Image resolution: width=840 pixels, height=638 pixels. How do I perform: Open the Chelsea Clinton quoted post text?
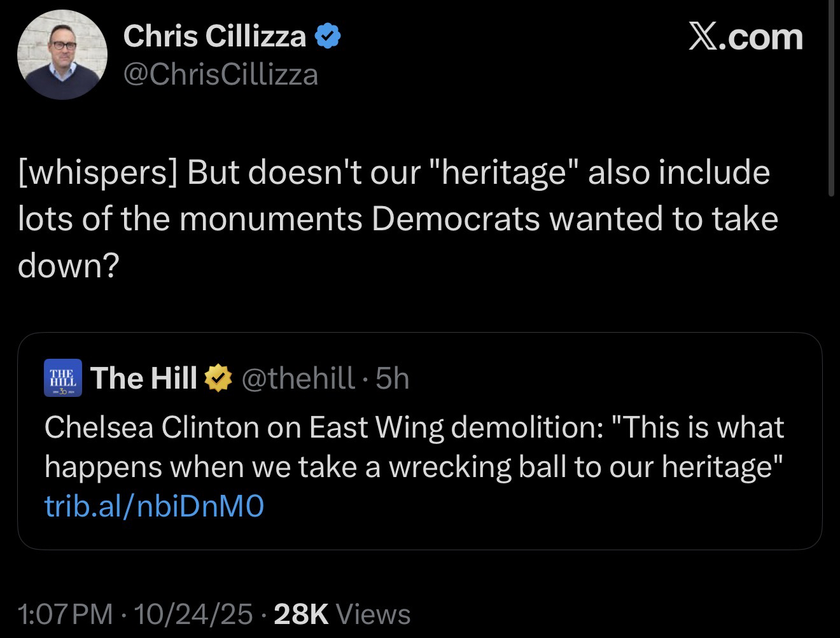coord(414,447)
